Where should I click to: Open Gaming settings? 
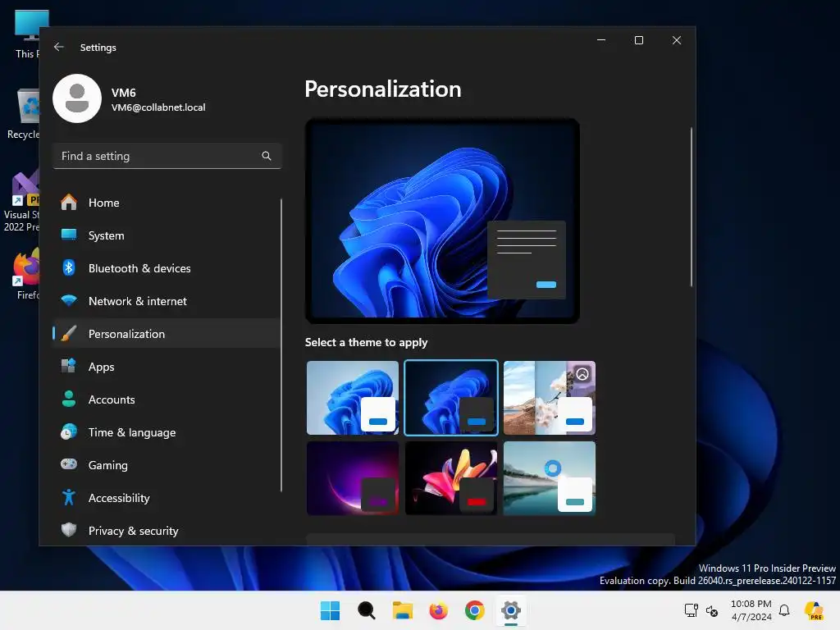[167, 464]
